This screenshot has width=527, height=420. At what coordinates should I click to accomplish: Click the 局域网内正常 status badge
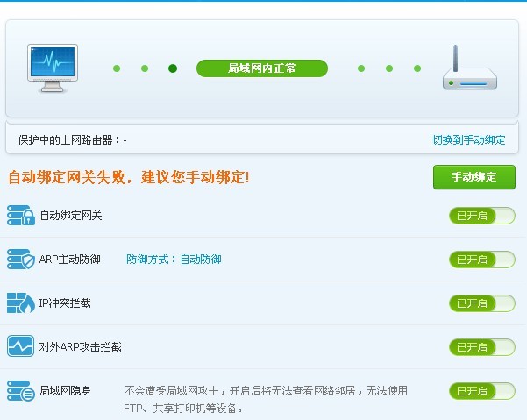pos(261,68)
